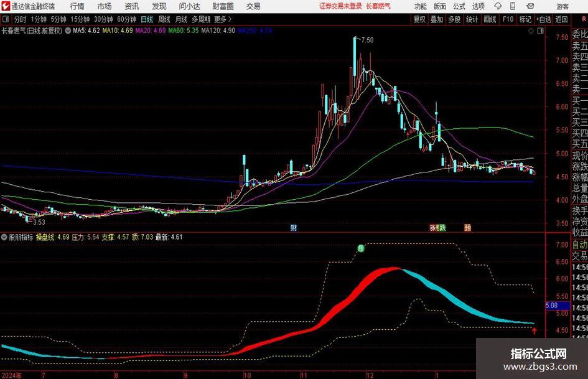Click the 证券交易未登录 login status link
Image resolution: width=588 pixels, height=379 pixels.
click(x=341, y=6)
